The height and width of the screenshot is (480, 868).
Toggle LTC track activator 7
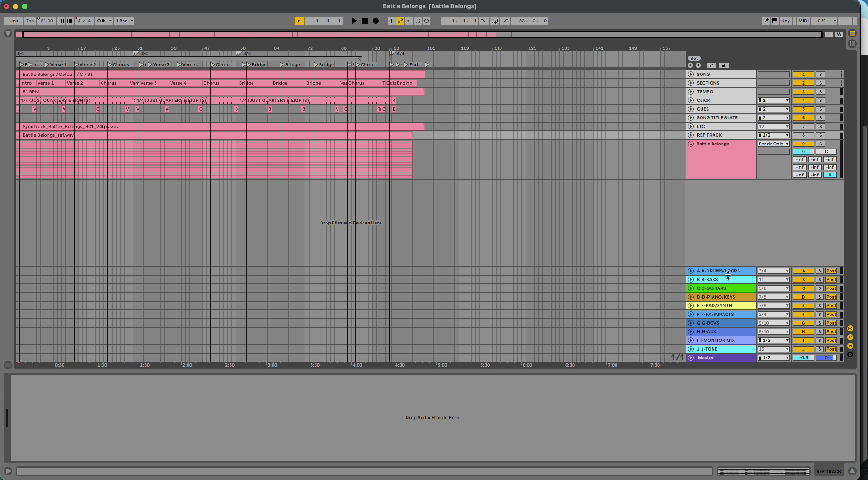coord(803,126)
